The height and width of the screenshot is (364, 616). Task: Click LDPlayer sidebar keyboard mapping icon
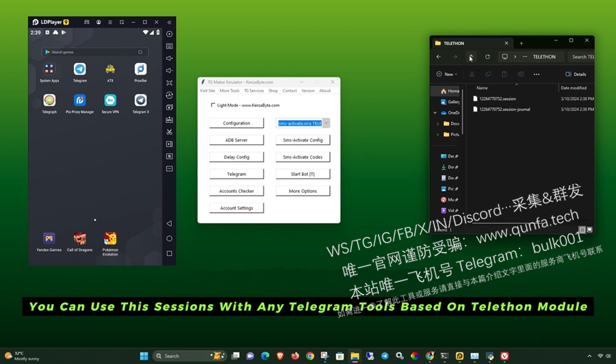click(169, 47)
